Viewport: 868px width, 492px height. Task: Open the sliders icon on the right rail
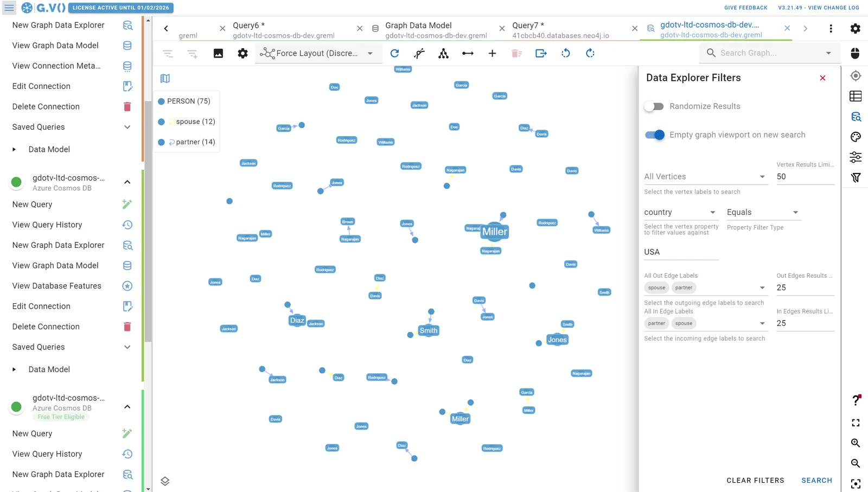pyautogui.click(x=856, y=157)
